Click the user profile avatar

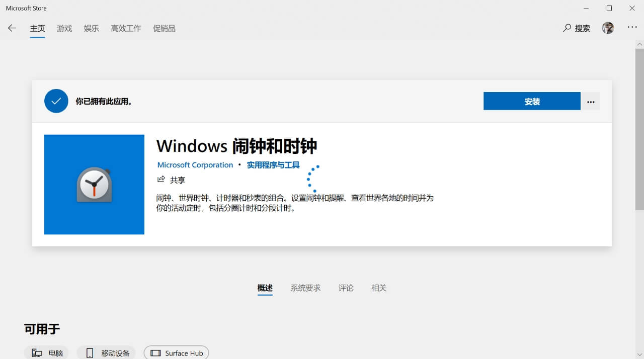click(608, 28)
